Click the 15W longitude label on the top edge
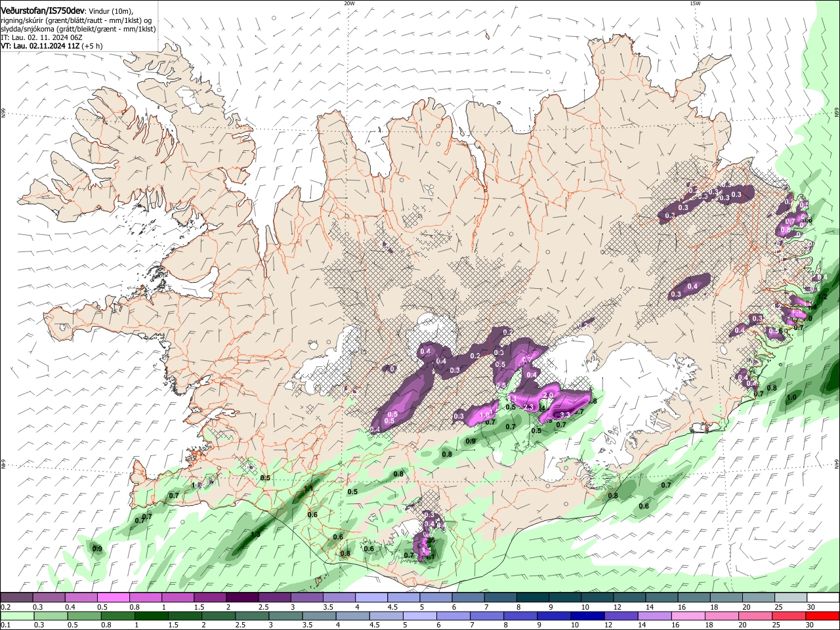 695,3
